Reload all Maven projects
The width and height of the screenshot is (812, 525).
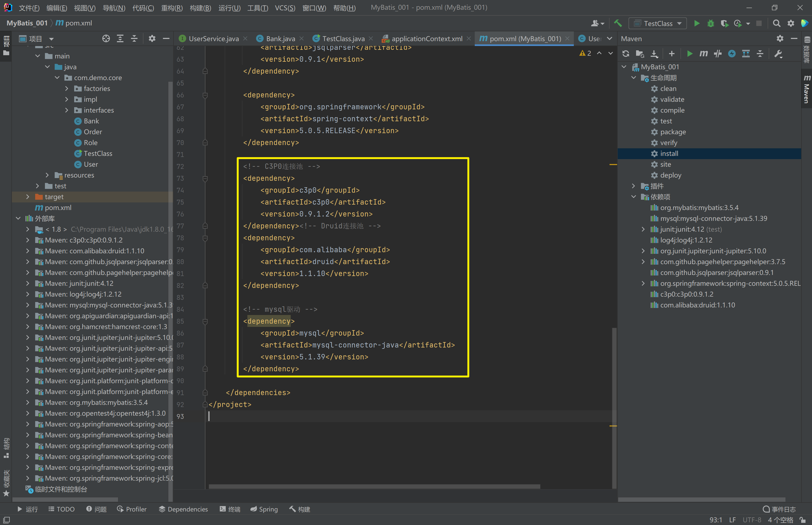pyautogui.click(x=626, y=54)
